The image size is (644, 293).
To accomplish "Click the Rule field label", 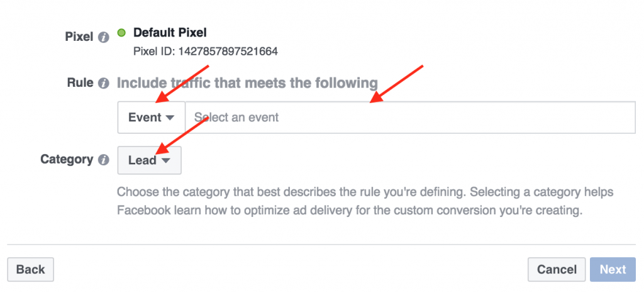I will [80, 82].
